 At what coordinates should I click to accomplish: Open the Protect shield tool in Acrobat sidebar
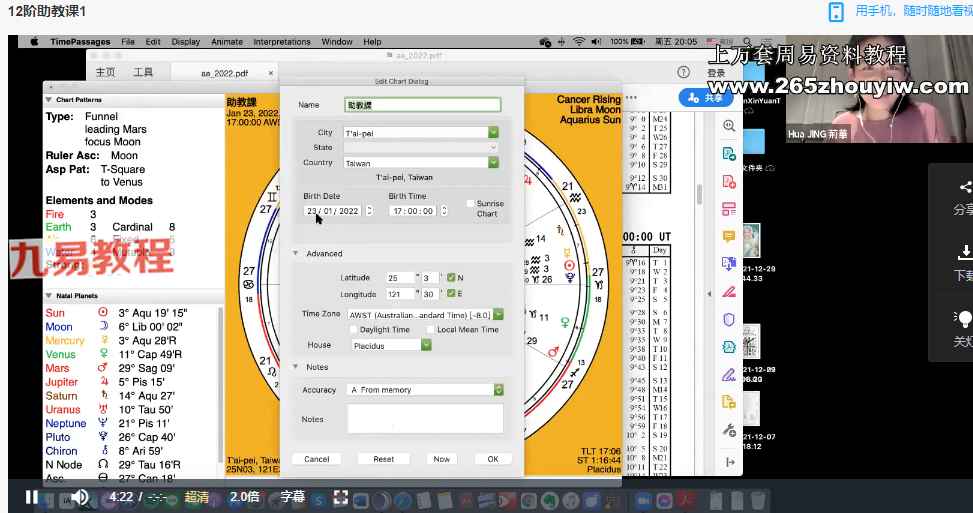(729, 319)
